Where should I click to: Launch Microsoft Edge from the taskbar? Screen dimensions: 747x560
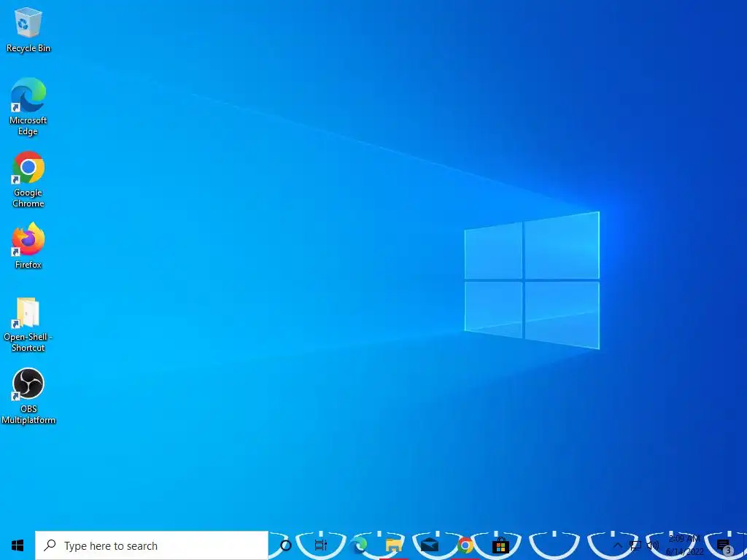(358, 545)
